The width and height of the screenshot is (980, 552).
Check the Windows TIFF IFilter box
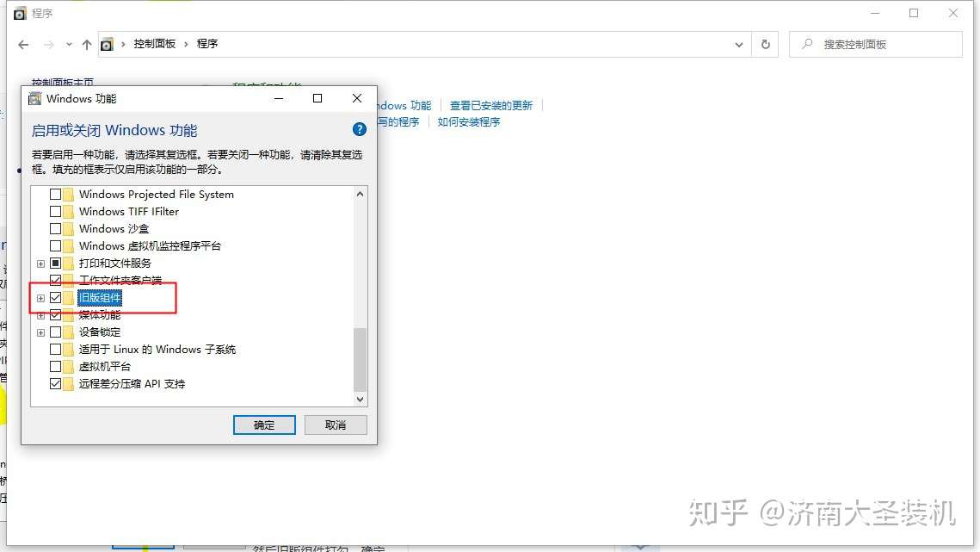tap(56, 212)
